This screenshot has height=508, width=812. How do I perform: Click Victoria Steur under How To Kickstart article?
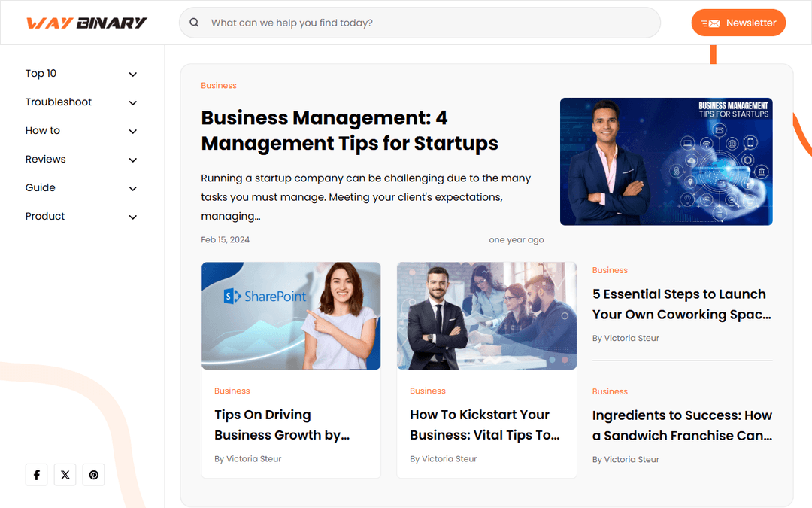pos(449,459)
